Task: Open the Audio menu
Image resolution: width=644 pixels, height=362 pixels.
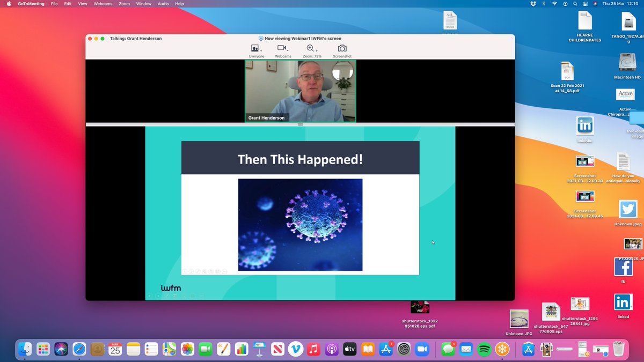Action: 163,4
